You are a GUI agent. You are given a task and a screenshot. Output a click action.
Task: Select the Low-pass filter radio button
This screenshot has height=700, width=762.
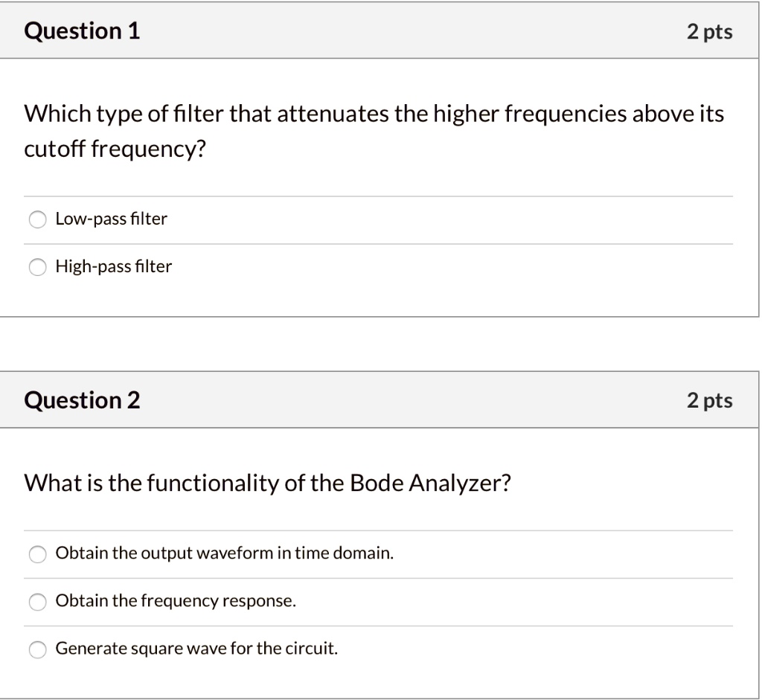pos(37,219)
